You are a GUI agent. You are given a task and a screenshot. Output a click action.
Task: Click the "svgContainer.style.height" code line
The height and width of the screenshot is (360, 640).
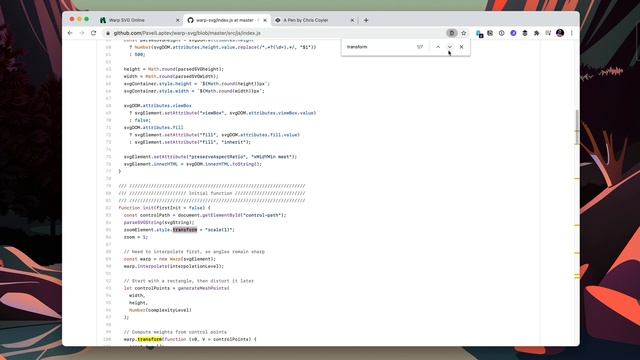[x=197, y=84]
